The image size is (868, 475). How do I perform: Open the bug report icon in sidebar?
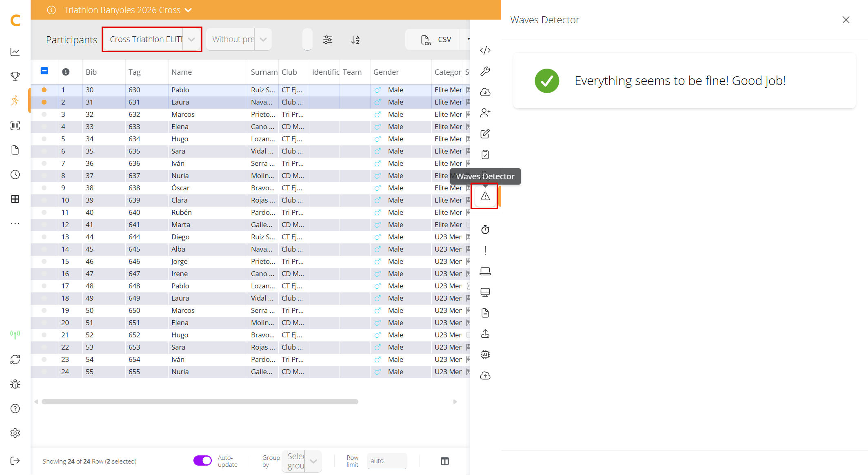15,384
